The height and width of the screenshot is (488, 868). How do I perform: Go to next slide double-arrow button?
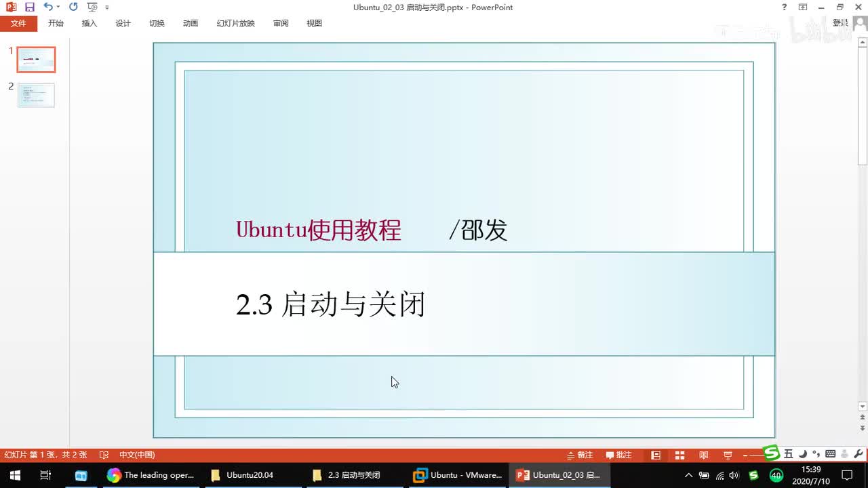coord(863,429)
